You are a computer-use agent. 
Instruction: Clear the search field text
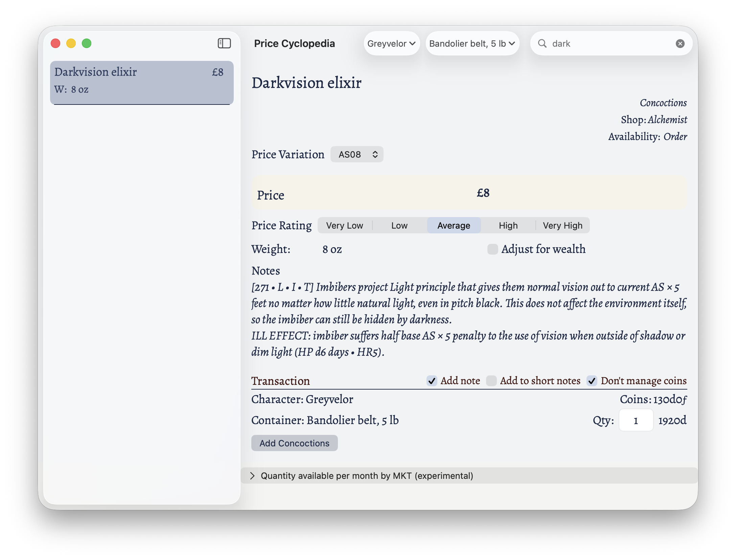click(x=680, y=43)
